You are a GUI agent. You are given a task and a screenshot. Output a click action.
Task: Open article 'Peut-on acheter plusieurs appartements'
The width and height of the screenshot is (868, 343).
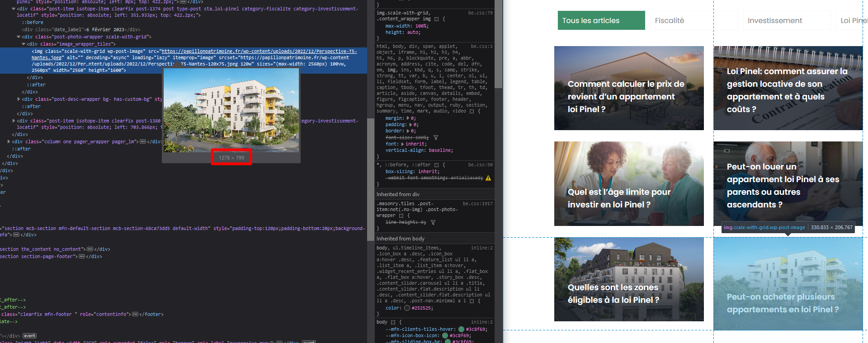pyautogui.click(x=788, y=284)
